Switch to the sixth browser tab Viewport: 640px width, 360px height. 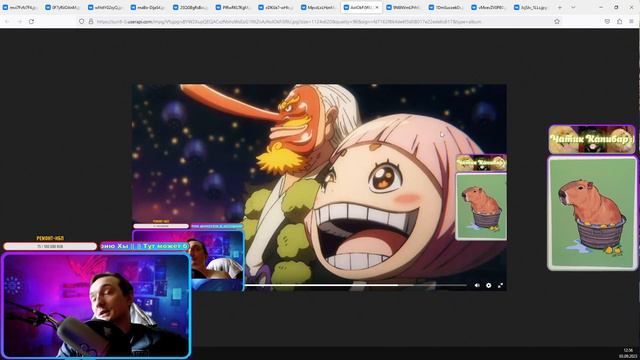pyautogui.click(x=233, y=7)
